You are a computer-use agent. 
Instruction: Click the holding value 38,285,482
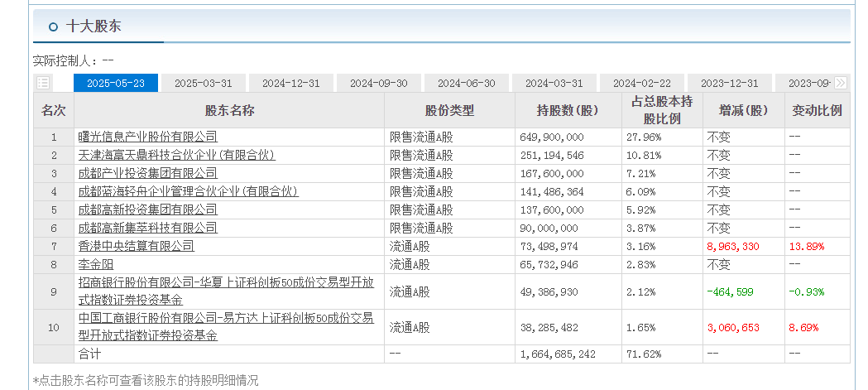click(549, 327)
